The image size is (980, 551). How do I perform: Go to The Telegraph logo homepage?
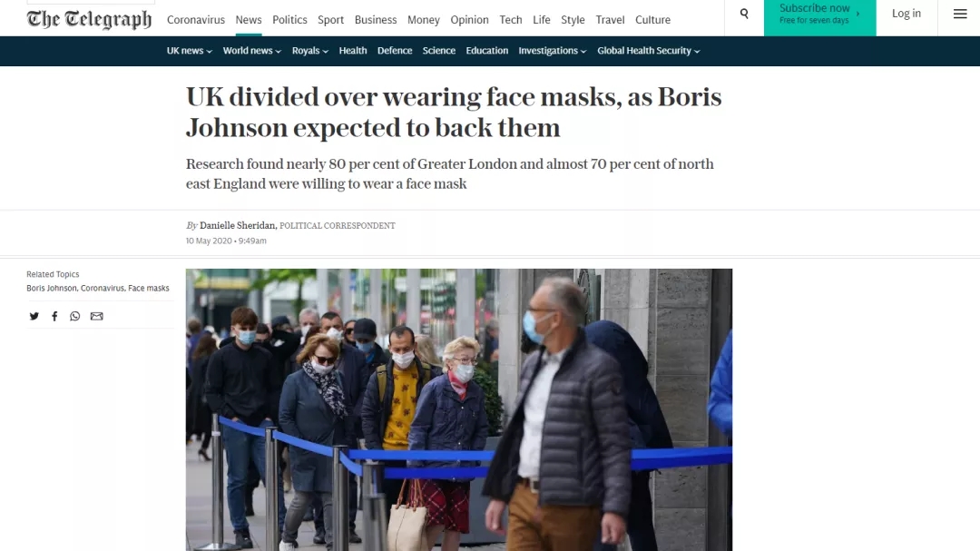click(89, 19)
